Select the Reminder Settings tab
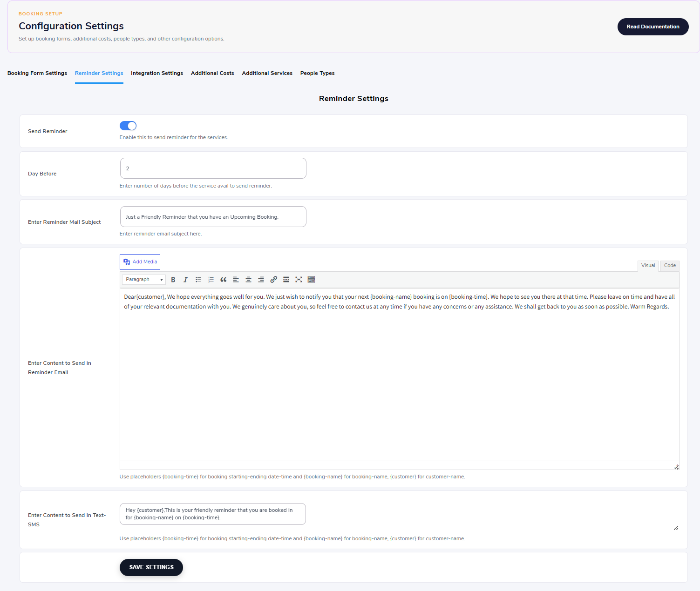Image resolution: width=700 pixels, height=591 pixels. [x=99, y=73]
